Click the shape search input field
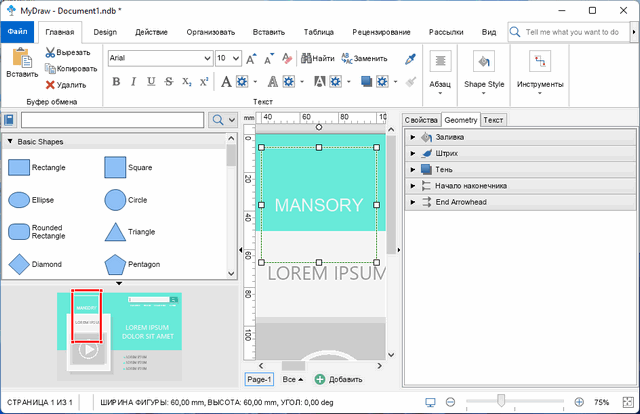Screen dimensions: 640x414 113,120
